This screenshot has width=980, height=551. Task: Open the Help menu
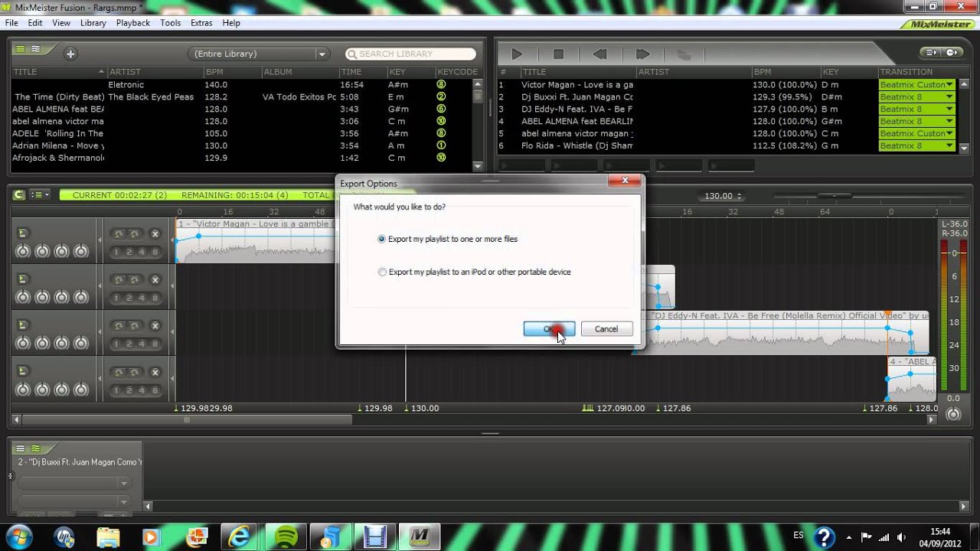coord(231,23)
